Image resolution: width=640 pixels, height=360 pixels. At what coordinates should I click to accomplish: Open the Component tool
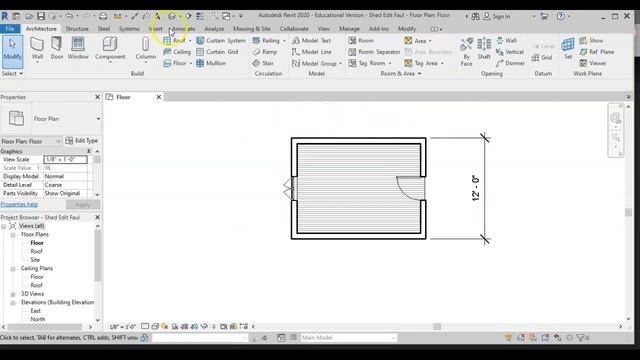(x=110, y=49)
